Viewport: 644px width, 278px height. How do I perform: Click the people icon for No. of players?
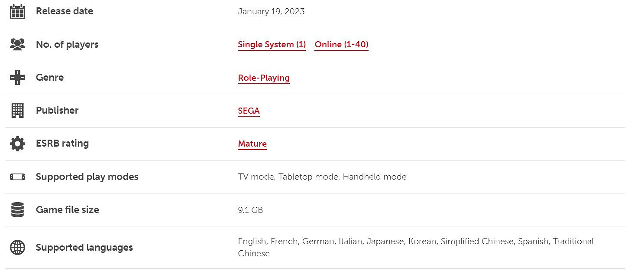17,45
